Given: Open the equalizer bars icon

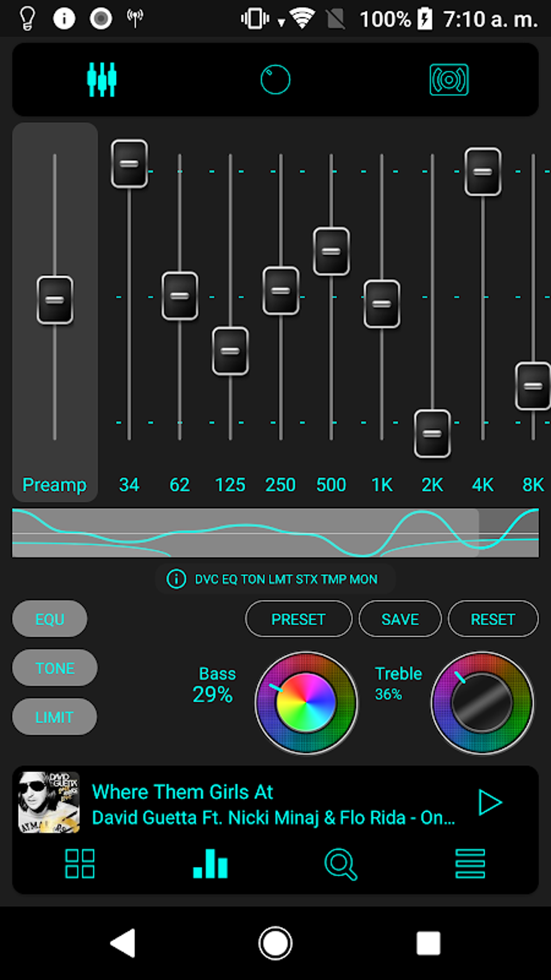Looking at the screenshot, I should click(210, 864).
